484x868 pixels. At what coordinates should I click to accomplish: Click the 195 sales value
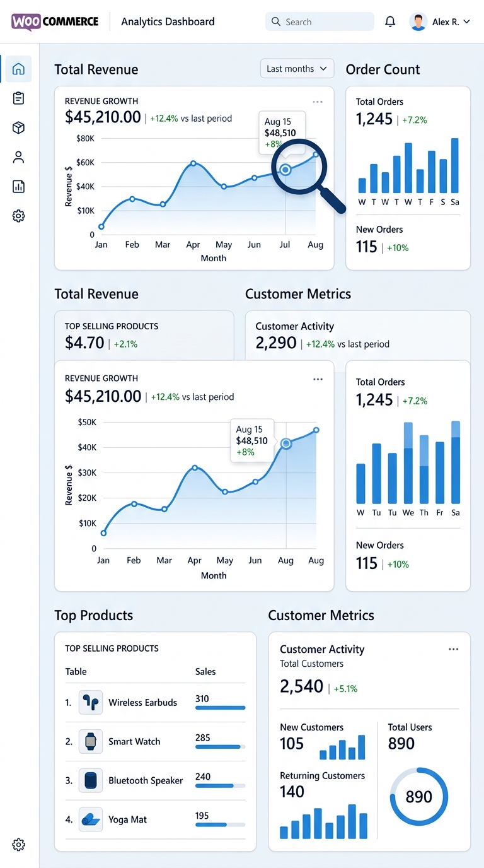click(202, 816)
